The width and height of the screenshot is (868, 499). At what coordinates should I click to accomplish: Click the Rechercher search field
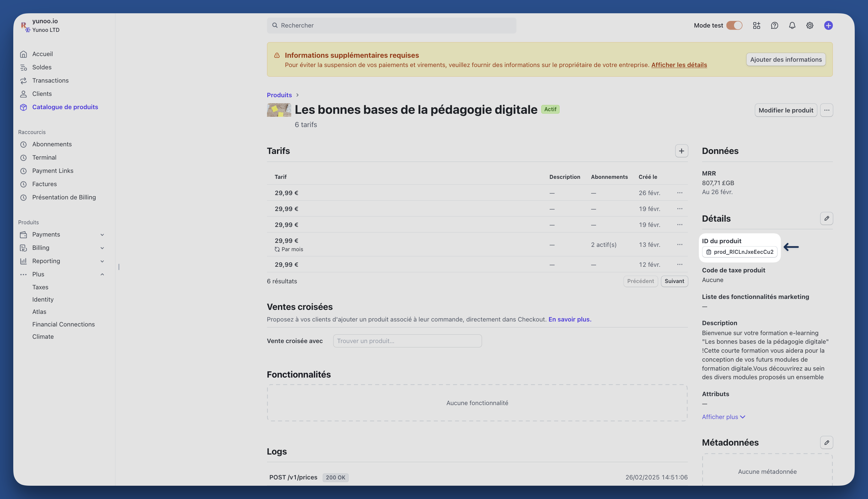pos(391,25)
